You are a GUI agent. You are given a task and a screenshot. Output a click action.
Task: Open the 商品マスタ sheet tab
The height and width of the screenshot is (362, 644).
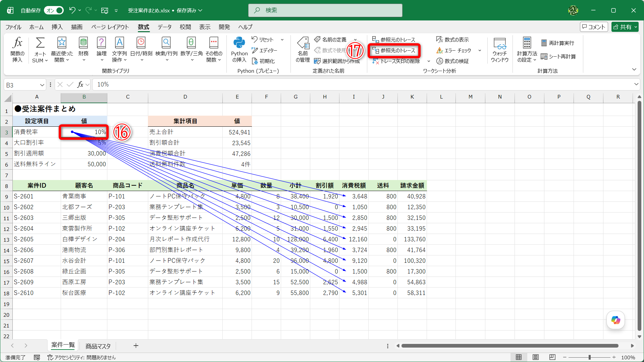click(98, 346)
